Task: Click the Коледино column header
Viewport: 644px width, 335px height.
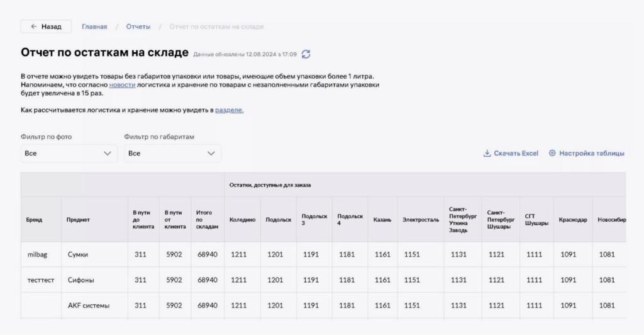Action: pyautogui.click(x=242, y=220)
